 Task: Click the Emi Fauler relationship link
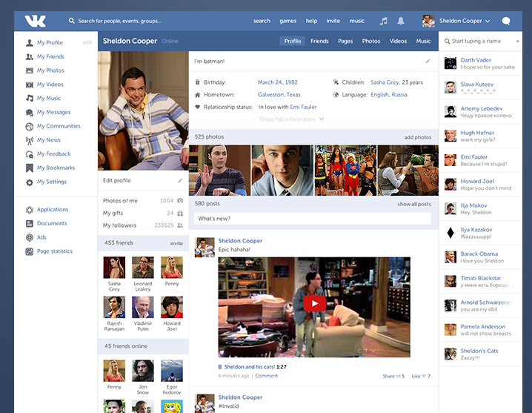(x=303, y=107)
